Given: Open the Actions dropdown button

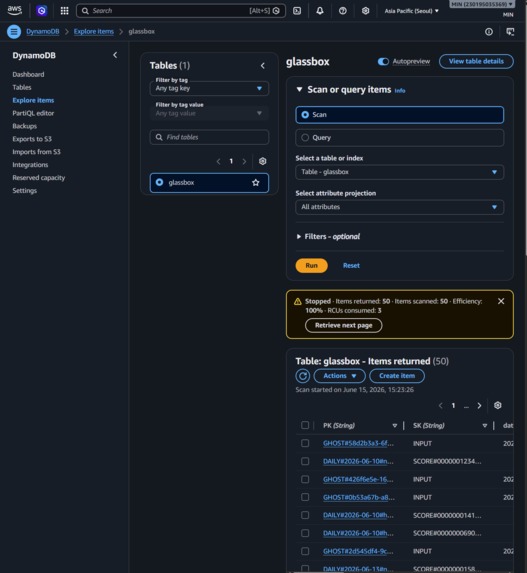Looking at the screenshot, I should (340, 376).
